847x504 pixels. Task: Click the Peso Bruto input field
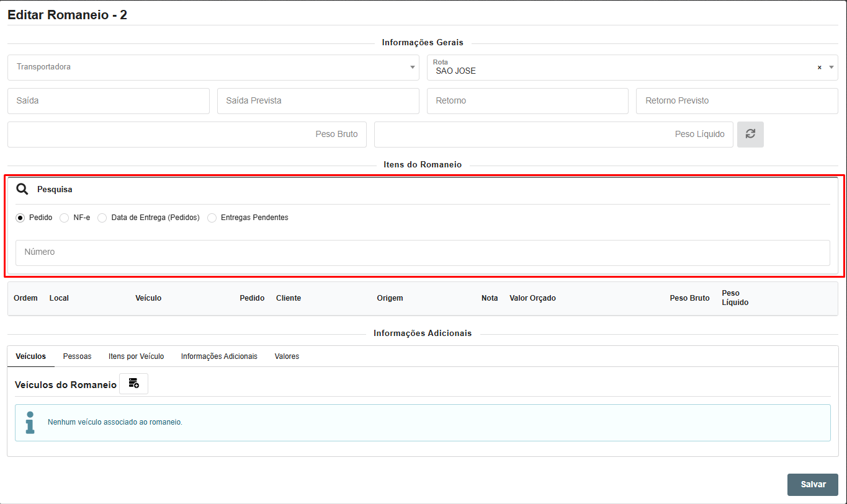[x=187, y=134]
